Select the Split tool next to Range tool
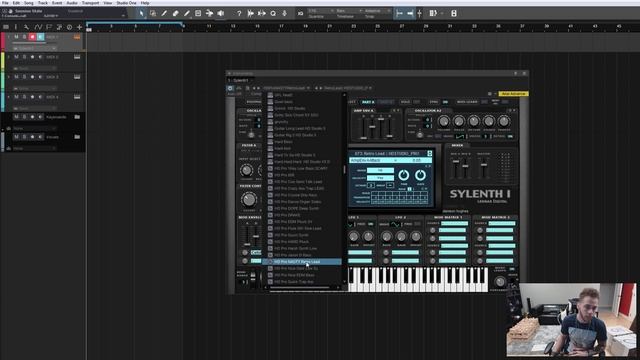The width and height of the screenshot is (640, 360). point(164,13)
